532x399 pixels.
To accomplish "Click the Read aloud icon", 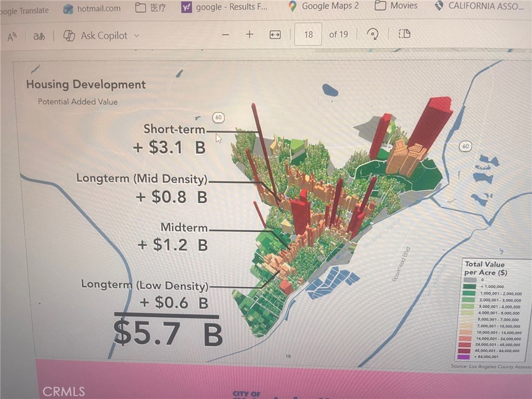I will (x=12, y=36).
